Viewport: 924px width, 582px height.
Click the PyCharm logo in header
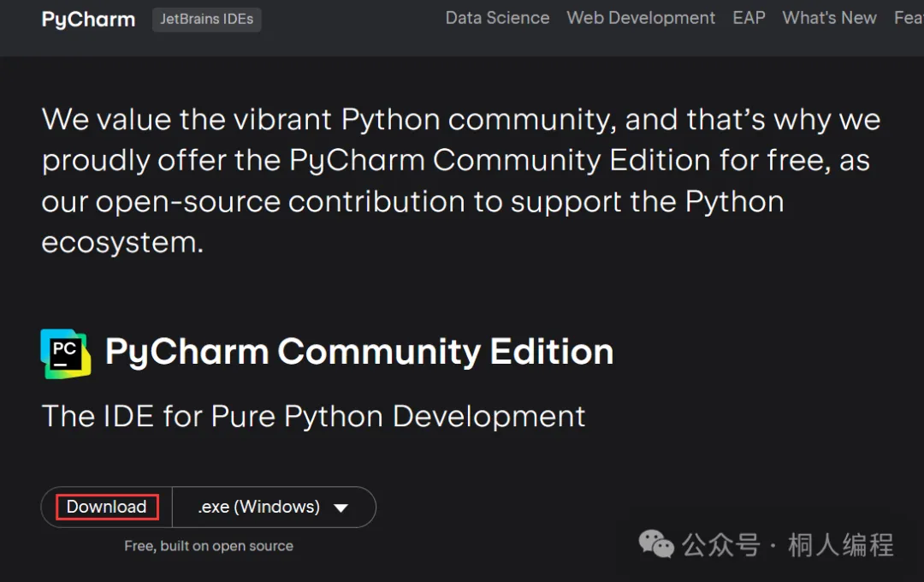[x=88, y=19]
